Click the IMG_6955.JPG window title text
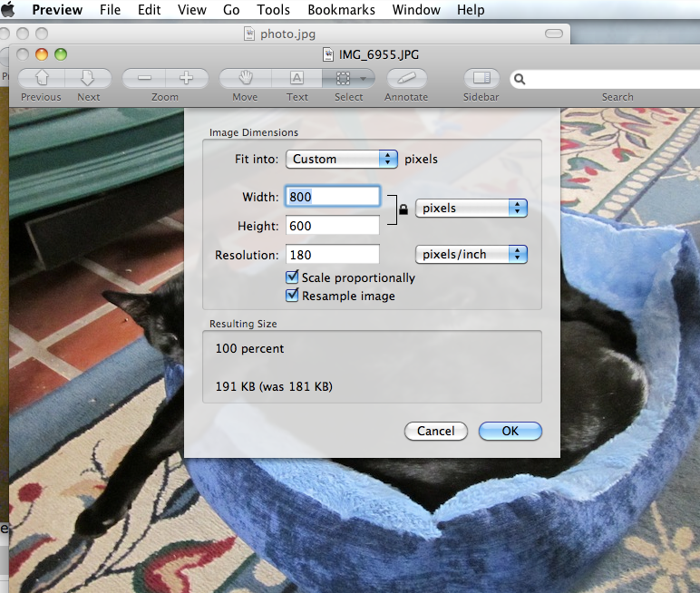The image size is (700, 593). (379, 55)
